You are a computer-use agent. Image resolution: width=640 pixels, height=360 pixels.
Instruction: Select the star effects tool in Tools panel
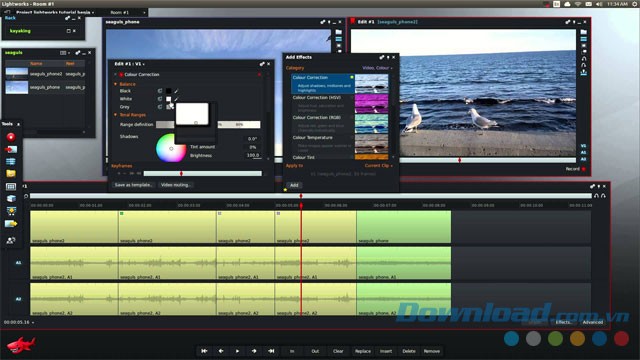11,211
